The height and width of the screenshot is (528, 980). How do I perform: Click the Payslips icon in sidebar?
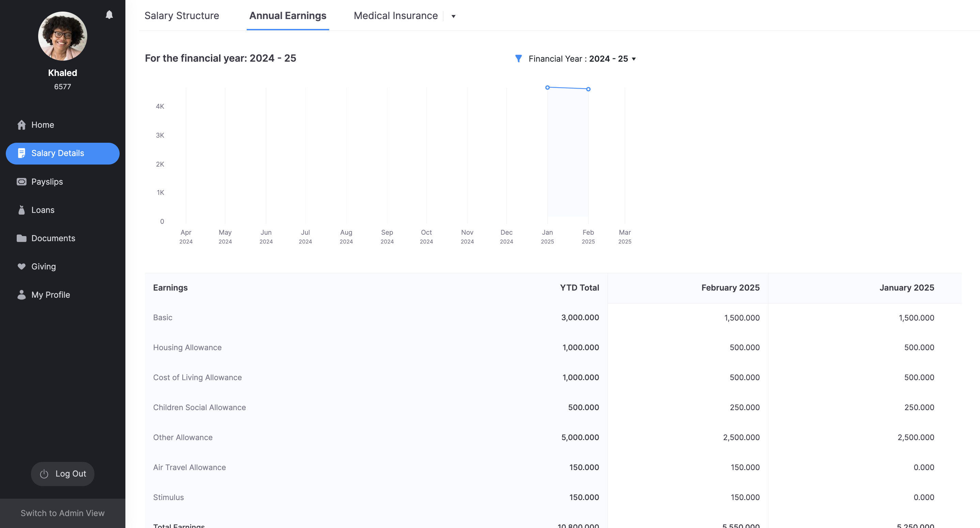(x=21, y=182)
